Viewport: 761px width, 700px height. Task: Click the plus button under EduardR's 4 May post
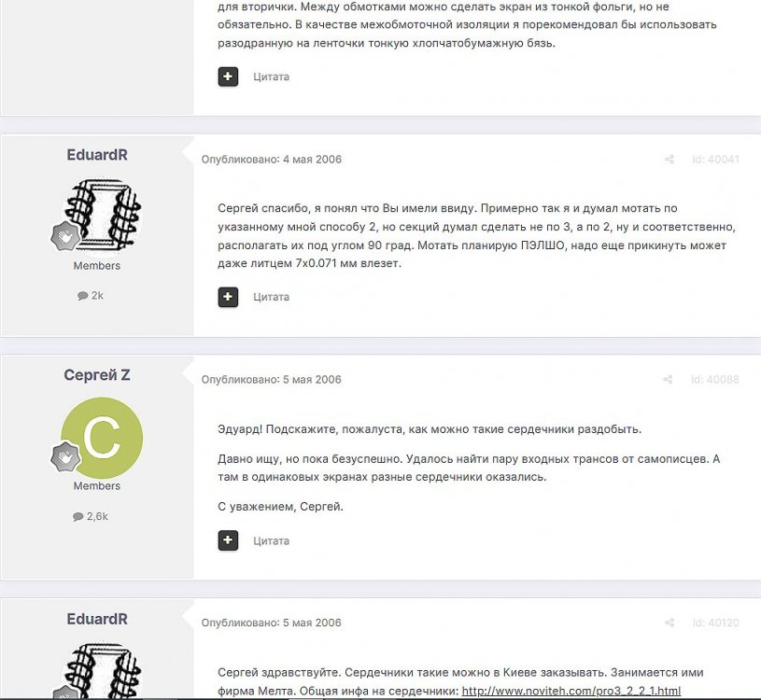(x=228, y=297)
